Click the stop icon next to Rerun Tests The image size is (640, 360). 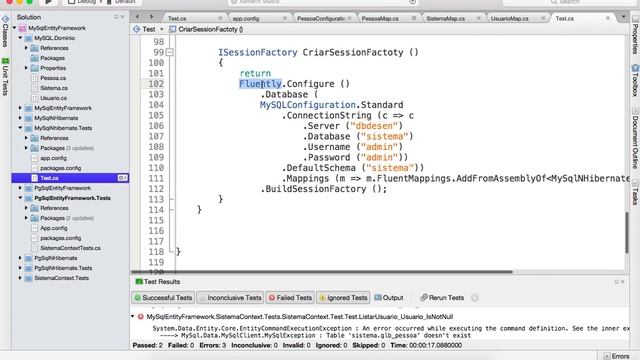click(x=474, y=298)
